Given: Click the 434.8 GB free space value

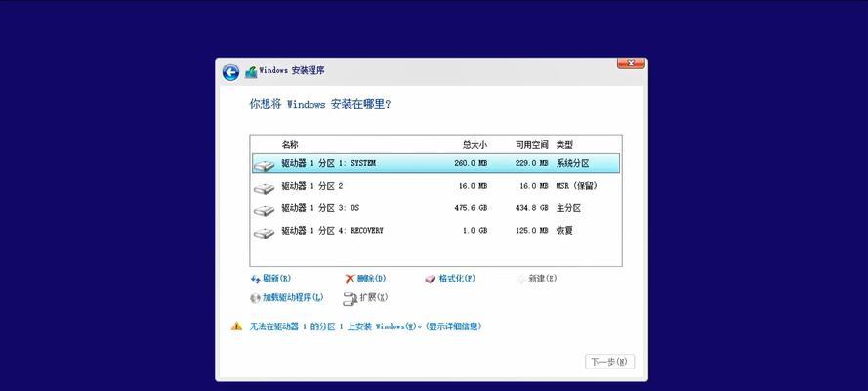Looking at the screenshot, I should coord(531,208).
